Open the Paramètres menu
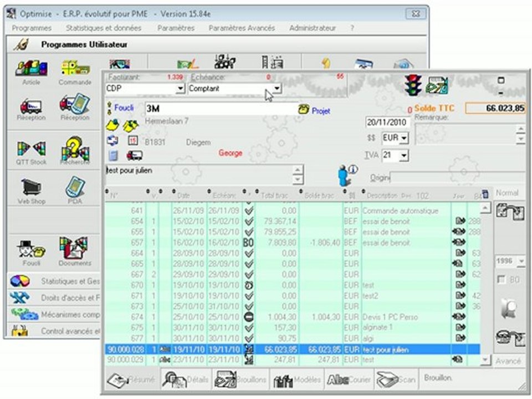The image size is (532, 399). pyautogui.click(x=176, y=28)
